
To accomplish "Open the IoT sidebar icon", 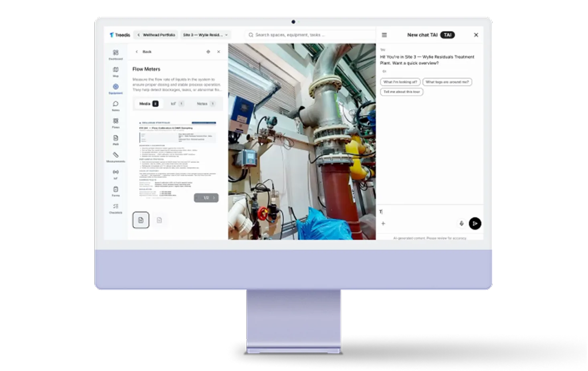I will pos(115,174).
